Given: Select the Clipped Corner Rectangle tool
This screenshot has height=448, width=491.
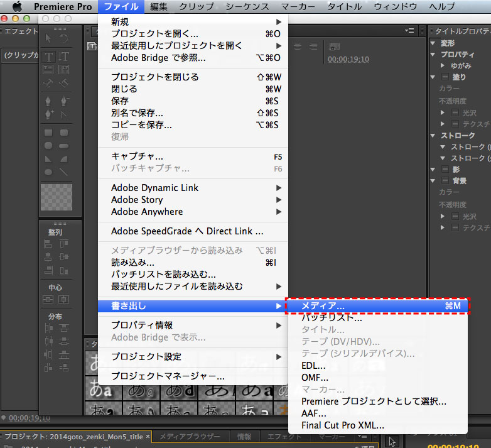Looking at the screenshot, I should [x=48, y=146].
